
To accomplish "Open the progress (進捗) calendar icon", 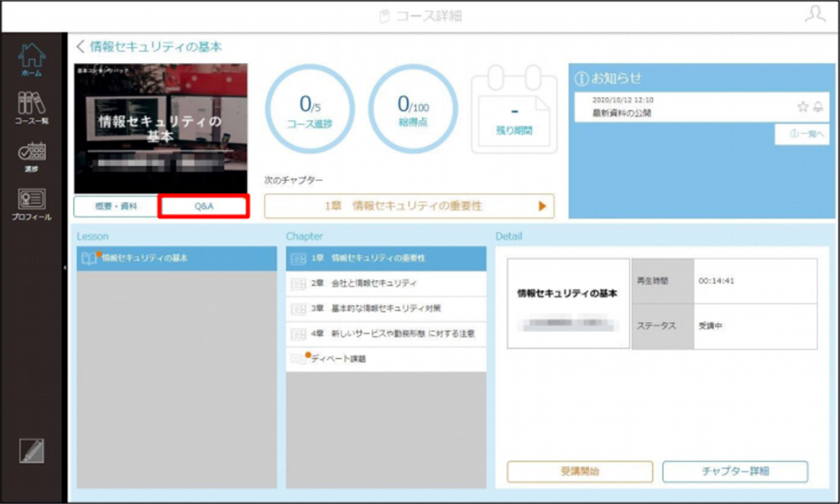I will coord(32,156).
